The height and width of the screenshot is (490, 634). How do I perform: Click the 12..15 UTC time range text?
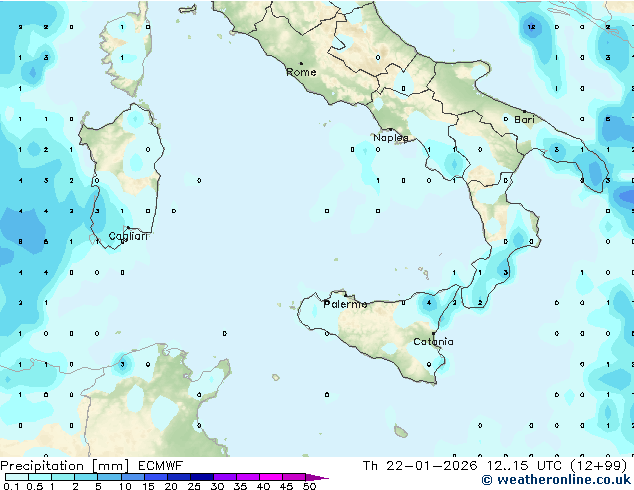click(x=524, y=466)
